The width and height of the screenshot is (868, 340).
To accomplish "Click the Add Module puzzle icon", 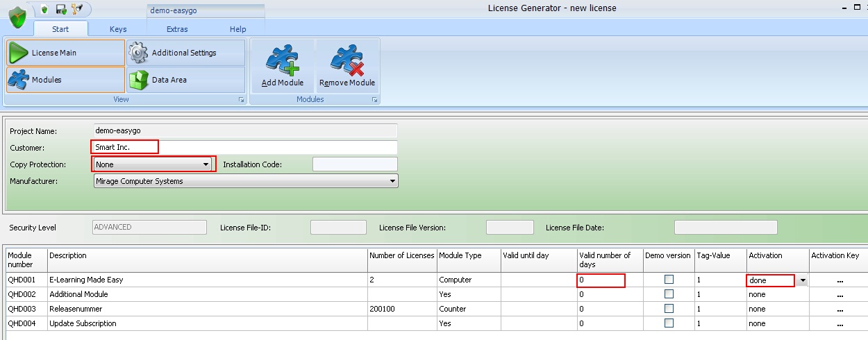I will tap(282, 62).
